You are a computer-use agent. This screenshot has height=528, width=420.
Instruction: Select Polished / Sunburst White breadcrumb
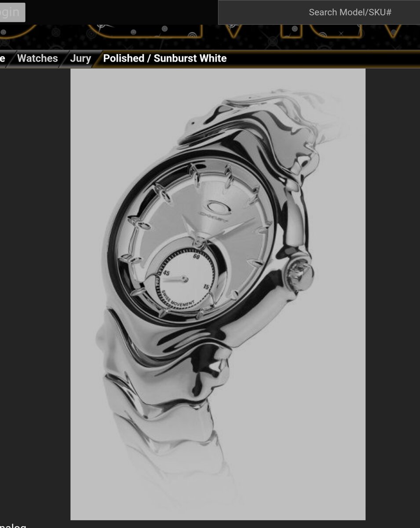pos(165,59)
